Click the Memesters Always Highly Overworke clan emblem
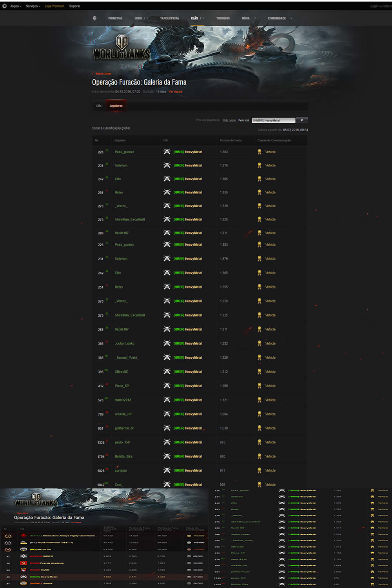The width and height of the screenshot is (392, 588). click(x=24, y=535)
